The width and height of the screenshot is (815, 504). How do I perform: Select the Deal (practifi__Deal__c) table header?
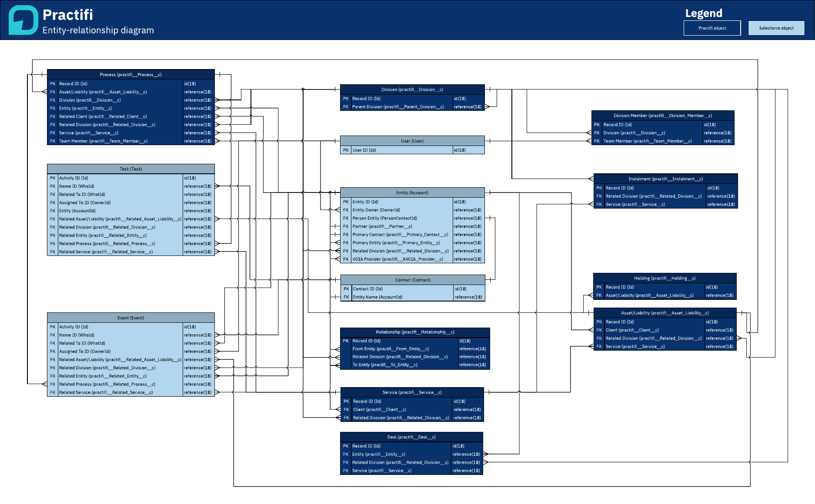(411, 437)
